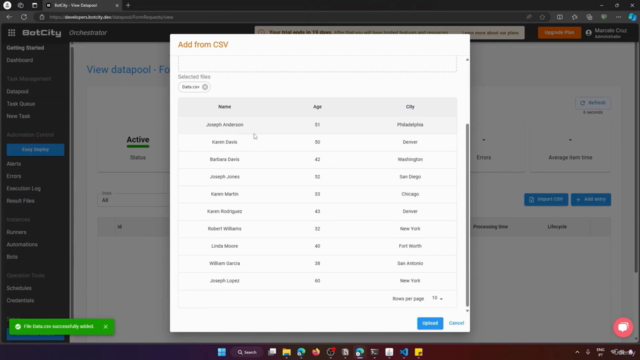Click the Fort Worth city cell
The image size is (640, 360).
point(410,246)
